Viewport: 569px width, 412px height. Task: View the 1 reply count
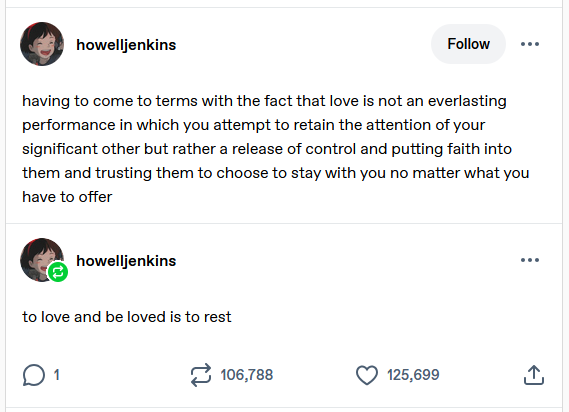[57, 375]
